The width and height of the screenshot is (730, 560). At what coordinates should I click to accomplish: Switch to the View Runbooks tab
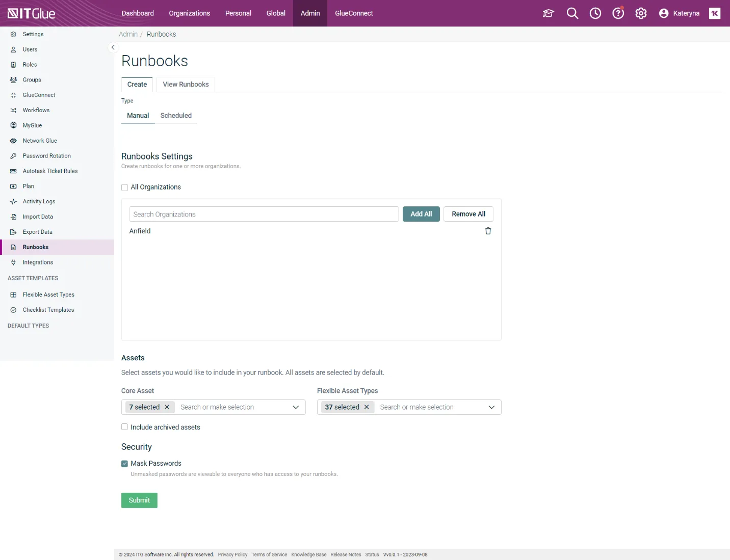coord(186,85)
